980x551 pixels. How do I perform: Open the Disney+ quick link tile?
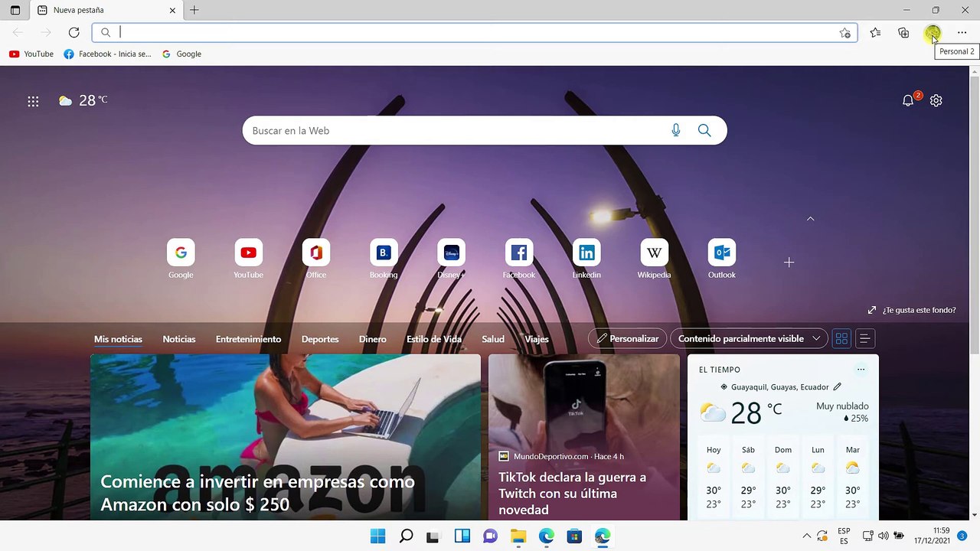[x=451, y=259]
